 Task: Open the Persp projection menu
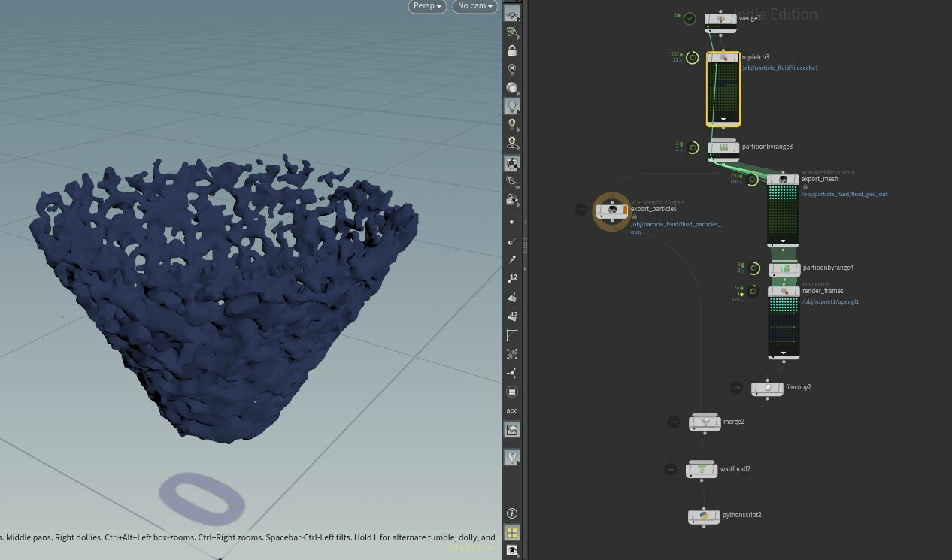click(426, 6)
